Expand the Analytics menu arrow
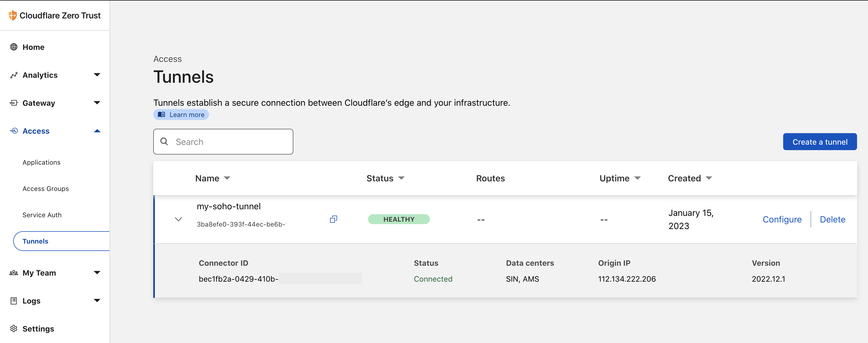The width and height of the screenshot is (868, 343). pos(97,75)
